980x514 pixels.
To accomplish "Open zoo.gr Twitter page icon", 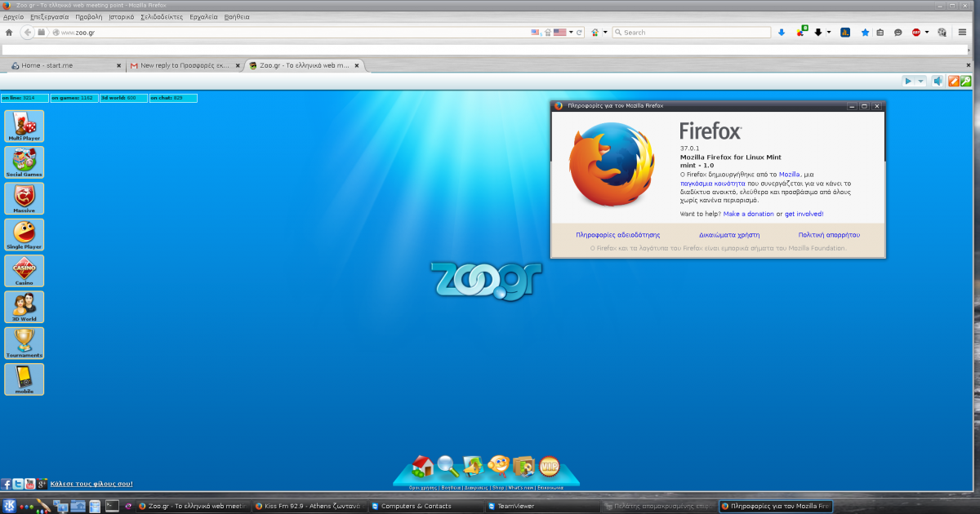I will point(18,484).
